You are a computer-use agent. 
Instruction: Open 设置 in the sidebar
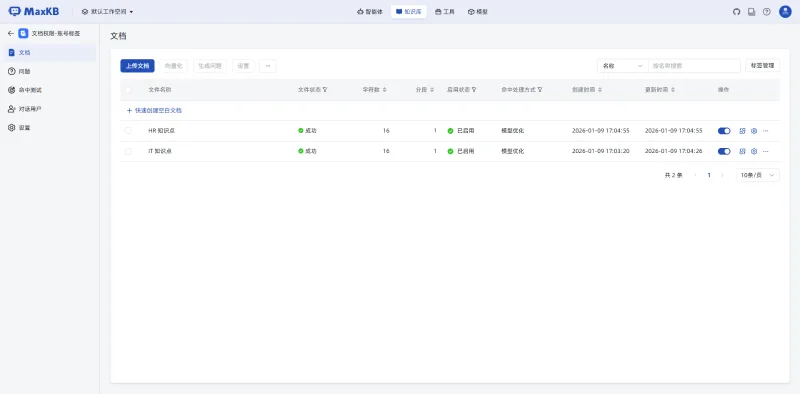50,128
